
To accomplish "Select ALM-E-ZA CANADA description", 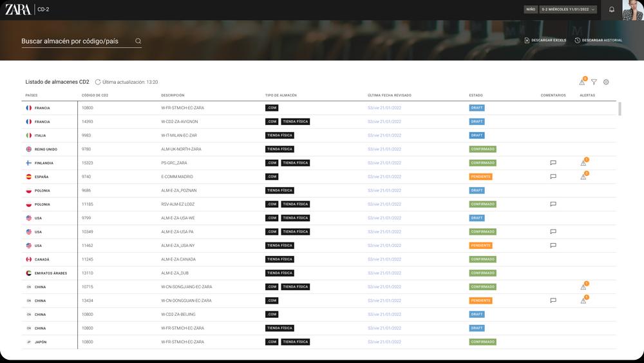I will pyautogui.click(x=178, y=259).
